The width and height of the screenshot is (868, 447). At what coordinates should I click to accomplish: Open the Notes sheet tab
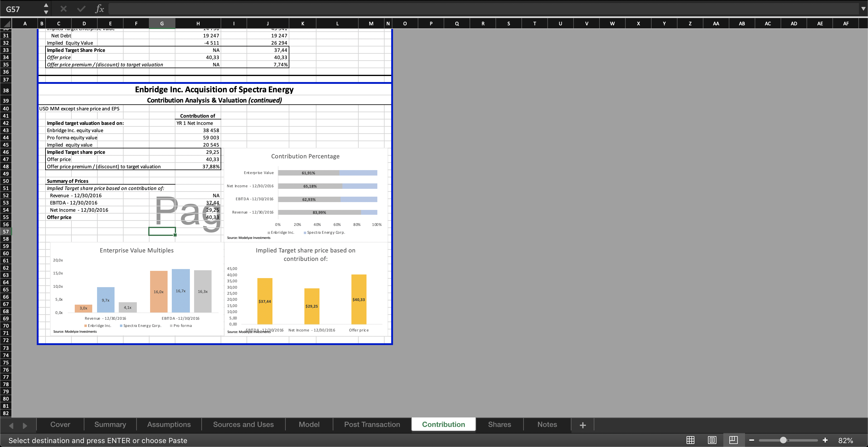pyautogui.click(x=547, y=424)
